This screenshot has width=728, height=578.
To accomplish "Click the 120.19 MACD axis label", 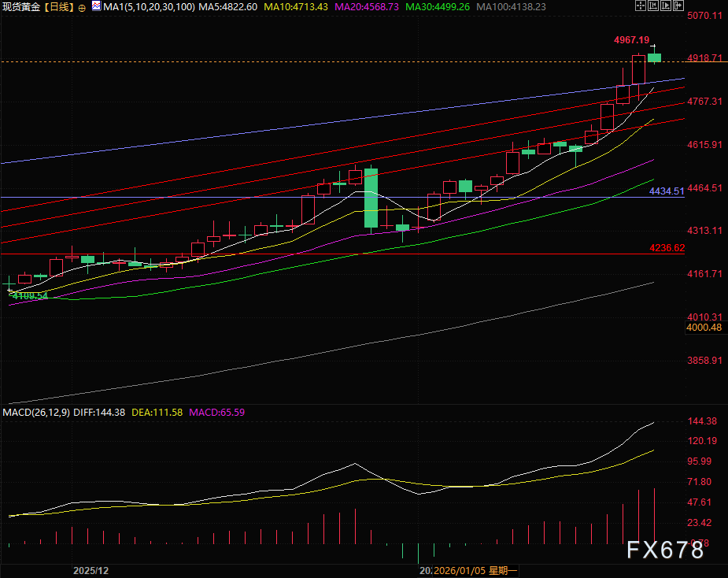I will 702,441.
